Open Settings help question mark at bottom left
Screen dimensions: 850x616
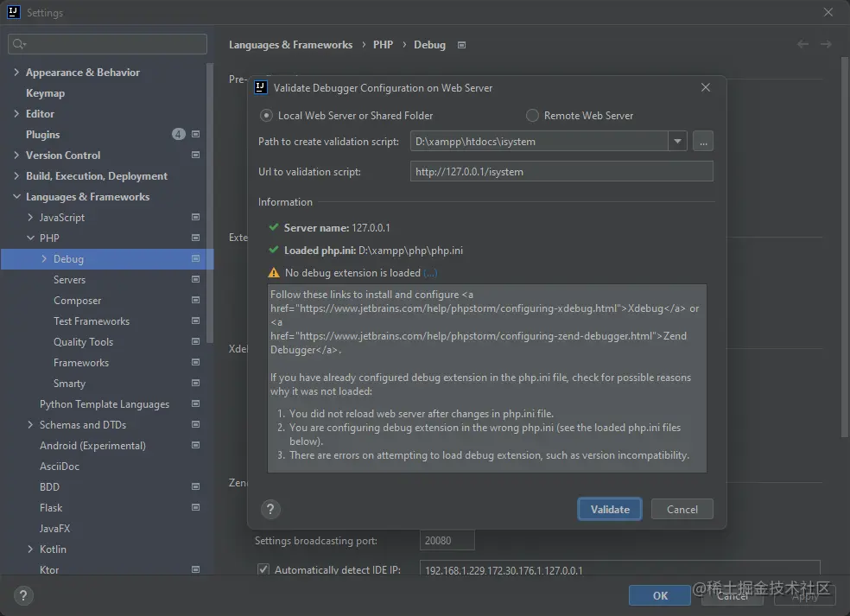(x=23, y=596)
